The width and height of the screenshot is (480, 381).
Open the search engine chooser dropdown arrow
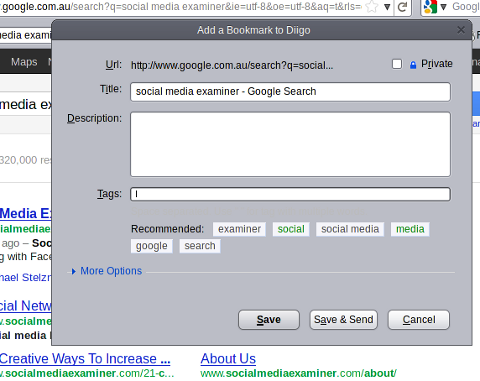[443, 7]
